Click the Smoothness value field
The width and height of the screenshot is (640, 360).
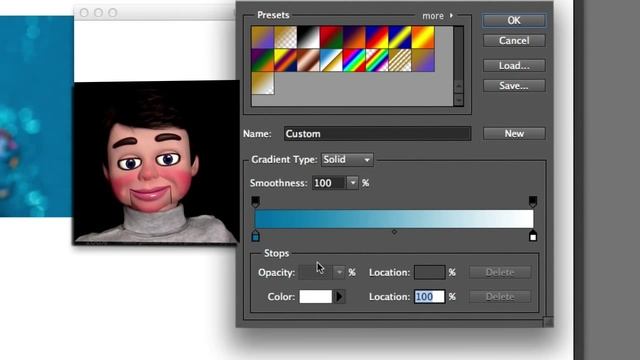point(329,183)
